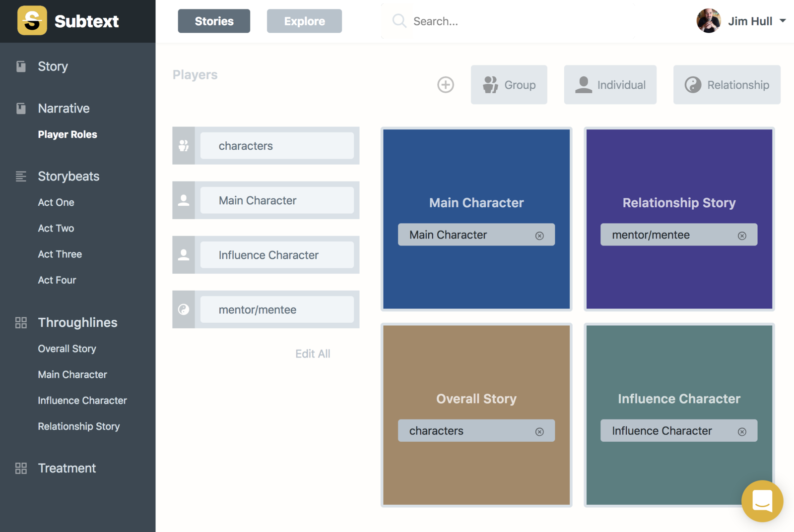Viewport: 794px width, 532px height.
Task: Click the person icon beside Main Character player
Action: coord(184,200)
